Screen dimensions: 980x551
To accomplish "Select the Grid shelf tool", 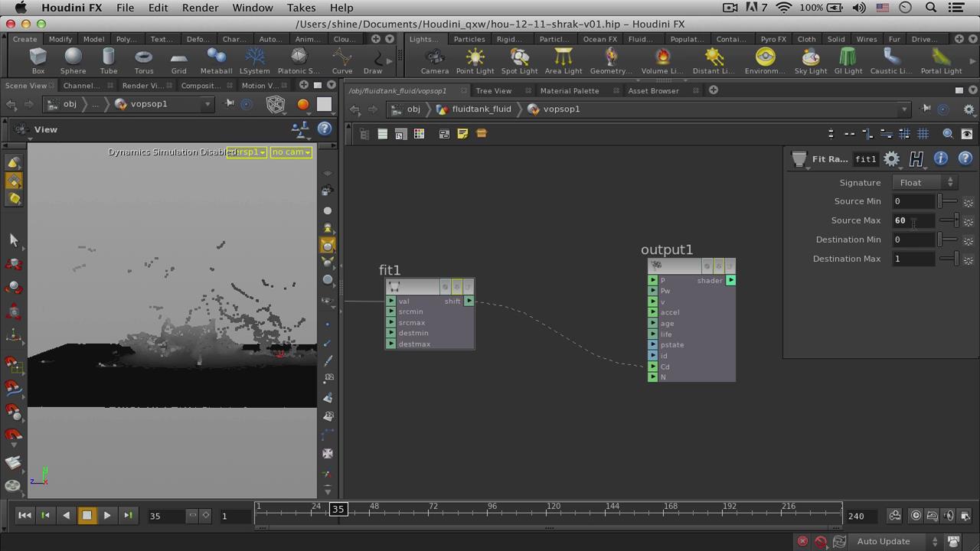I will [179, 60].
